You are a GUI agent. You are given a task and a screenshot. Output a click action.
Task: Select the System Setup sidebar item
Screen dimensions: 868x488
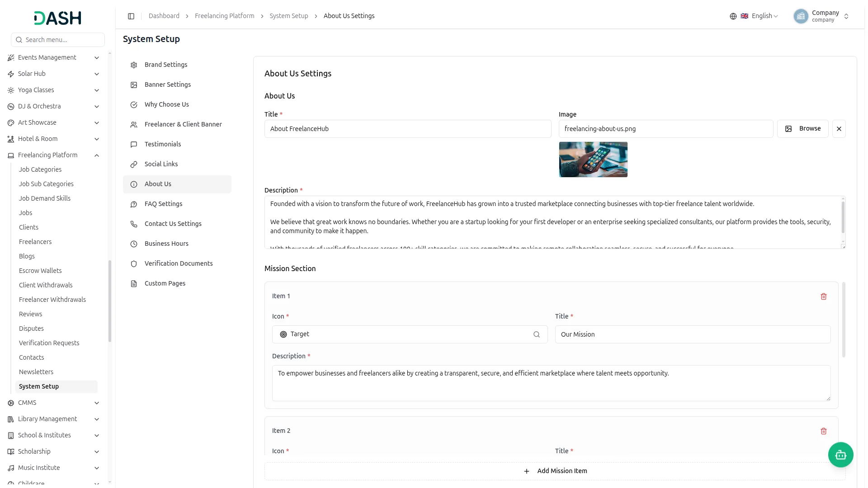tap(57, 386)
